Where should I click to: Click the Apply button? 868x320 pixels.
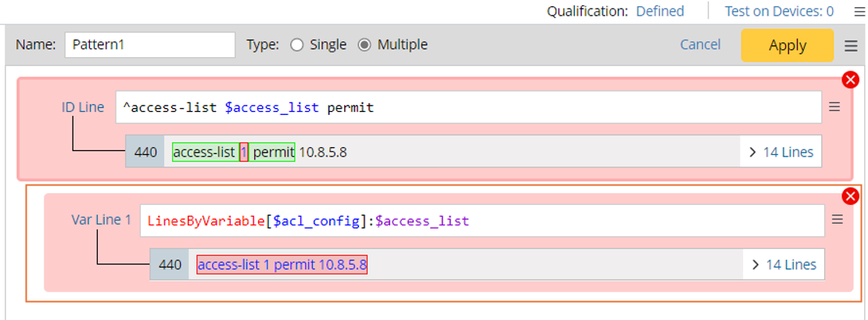pos(787,45)
